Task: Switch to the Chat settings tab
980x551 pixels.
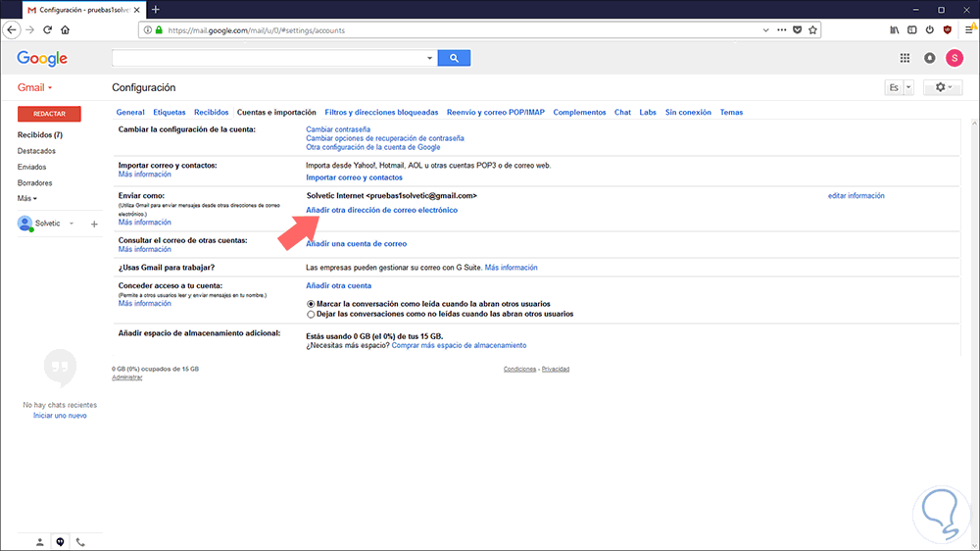Action: pyautogui.click(x=622, y=113)
